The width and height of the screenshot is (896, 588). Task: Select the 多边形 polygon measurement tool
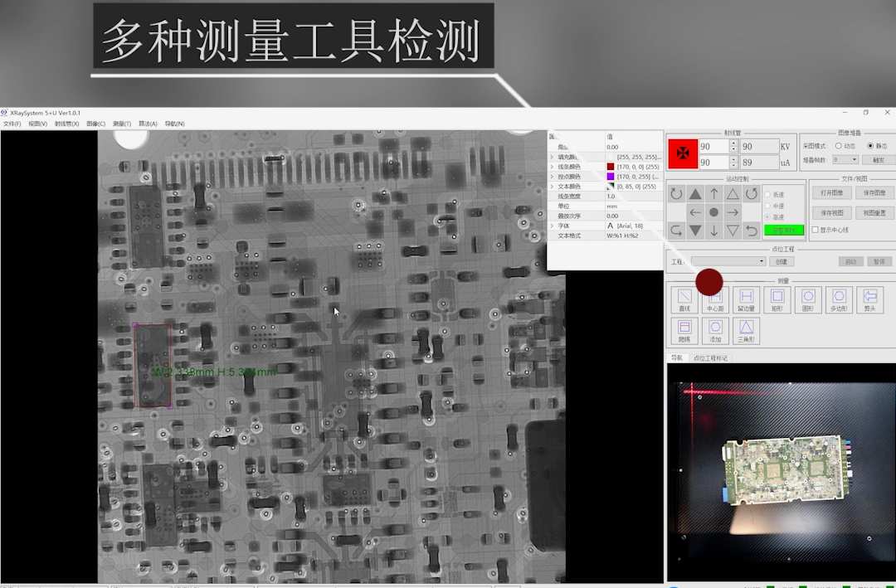[839, 297]
